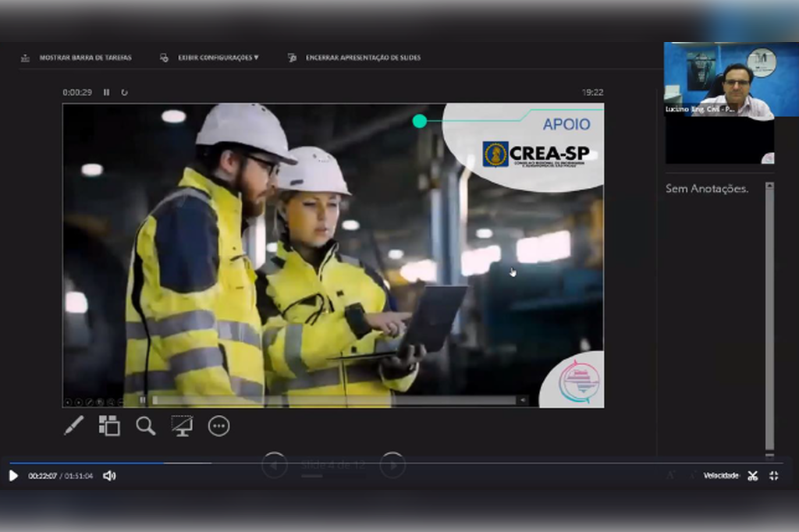This screenshot has height=532, width=799.
Task: Open the more options ellipsis menu
Action: [x=218, y=426]
